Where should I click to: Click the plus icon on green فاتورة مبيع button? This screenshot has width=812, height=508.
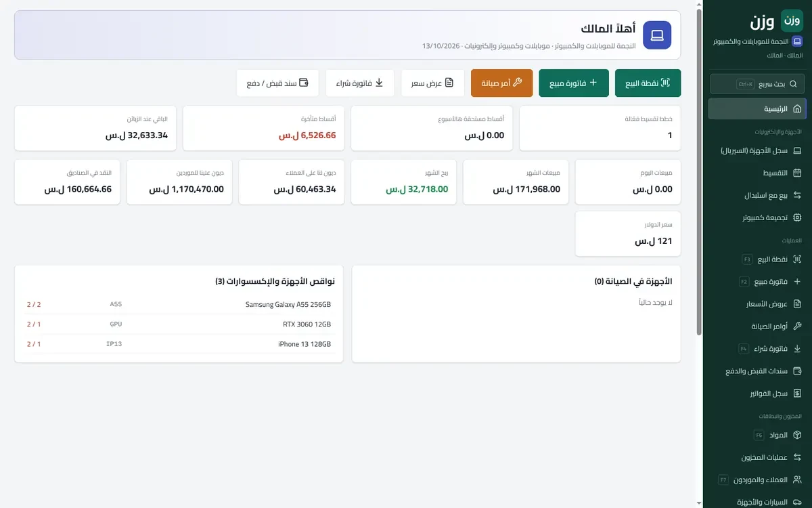click(x=593, y=83)
